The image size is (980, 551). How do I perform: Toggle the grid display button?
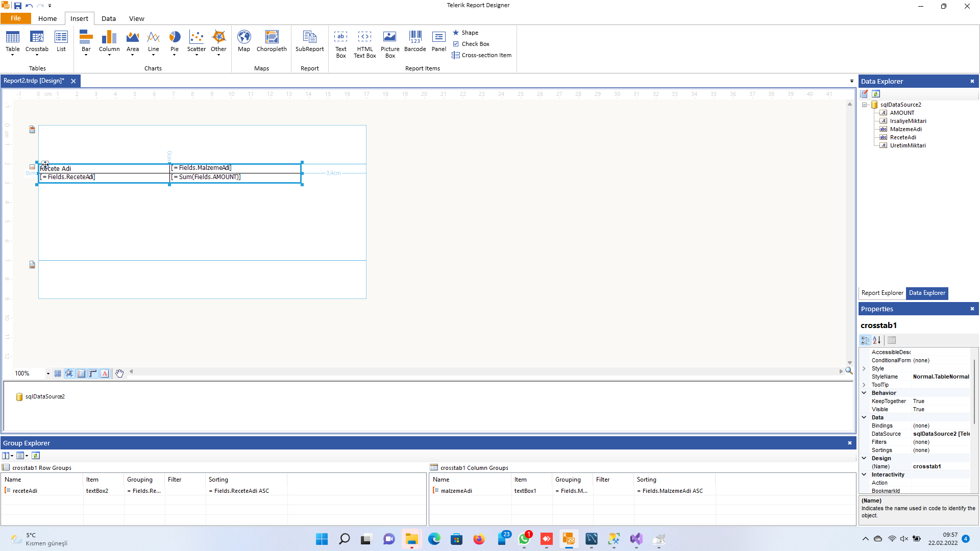(x=58, y=373)
